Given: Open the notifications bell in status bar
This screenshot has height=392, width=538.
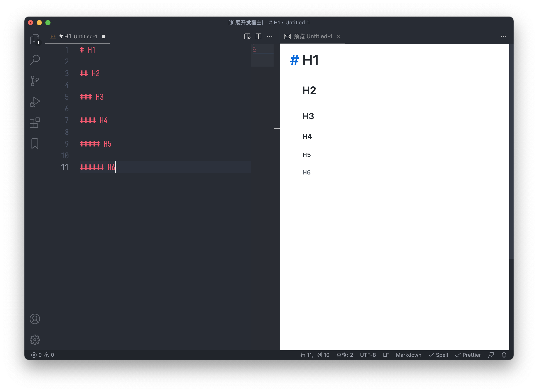Looking at the screenshot, I should tap(504, 355).
